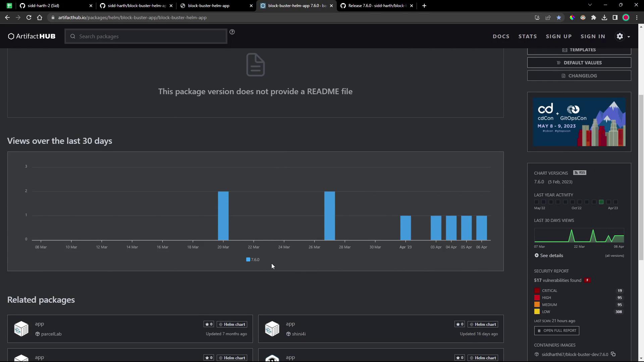Viewport: 644px width, 362px height.
Task: Click the RSS feed badge
Action: click(580, 173)
